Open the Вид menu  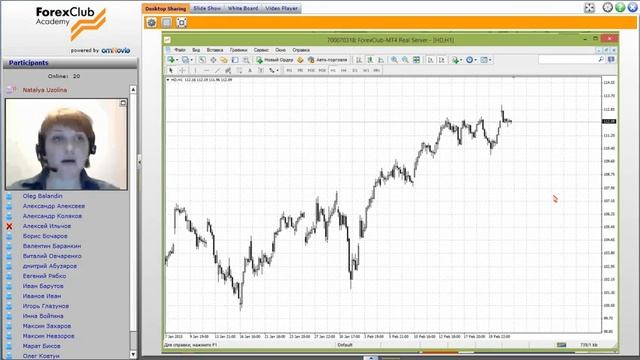(x=196, y=50)
